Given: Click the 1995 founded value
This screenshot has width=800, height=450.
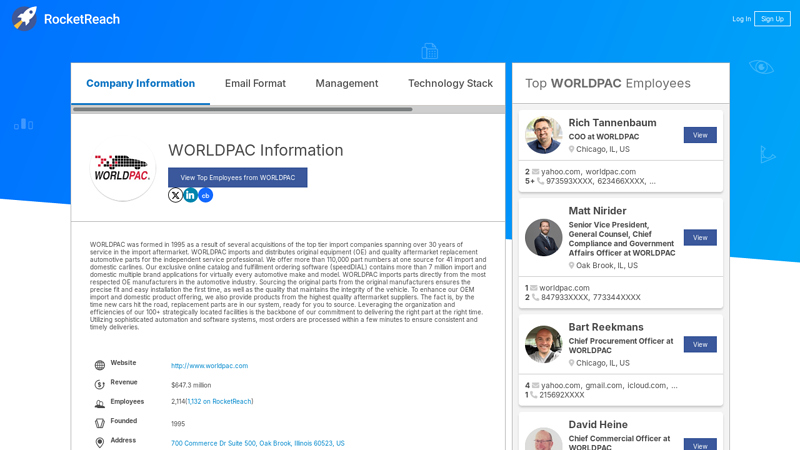Looking at the screenshot, I should tap(178, 424).
